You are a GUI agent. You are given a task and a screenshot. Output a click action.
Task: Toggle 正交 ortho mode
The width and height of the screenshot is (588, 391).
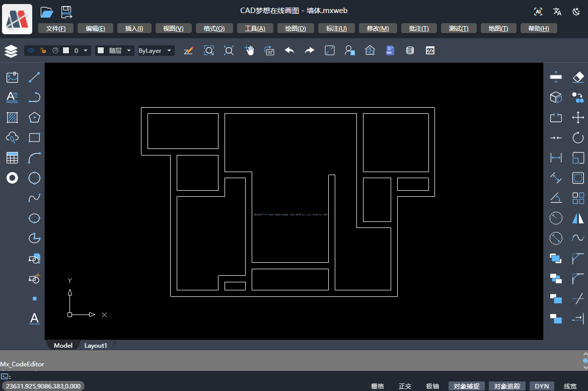pyautogui.click(x=405, y=386)
